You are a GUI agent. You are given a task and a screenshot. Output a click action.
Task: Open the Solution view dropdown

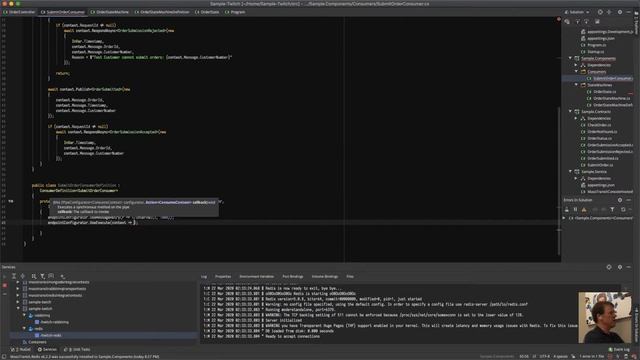click(x=577, y=12)
